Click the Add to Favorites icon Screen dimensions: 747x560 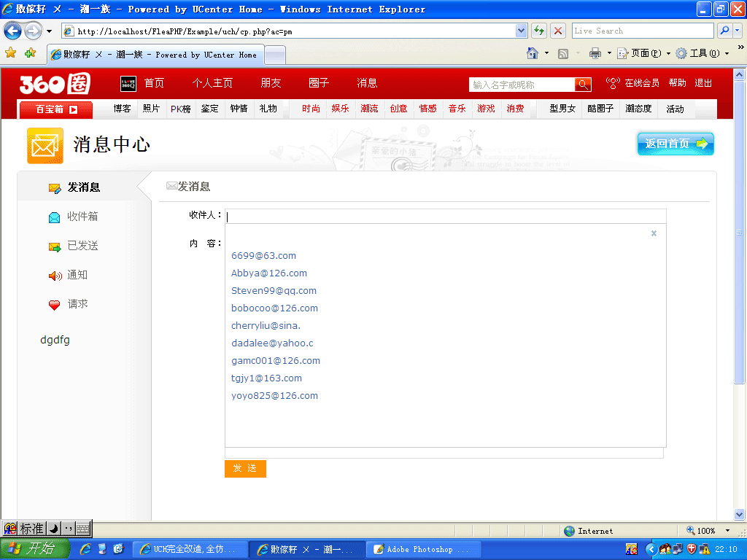tap(31, 52)
